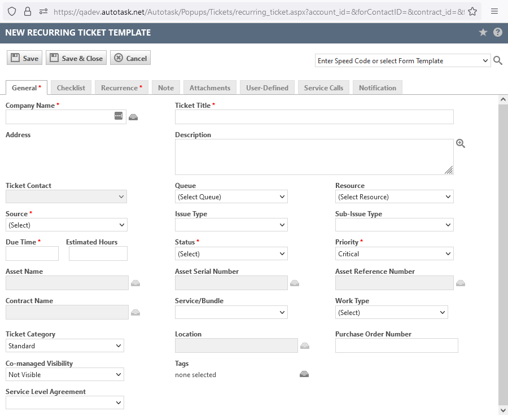Click the Due Time input field
Image resolution: width=508 pixels, height=420 pixels.
(32, 253)
